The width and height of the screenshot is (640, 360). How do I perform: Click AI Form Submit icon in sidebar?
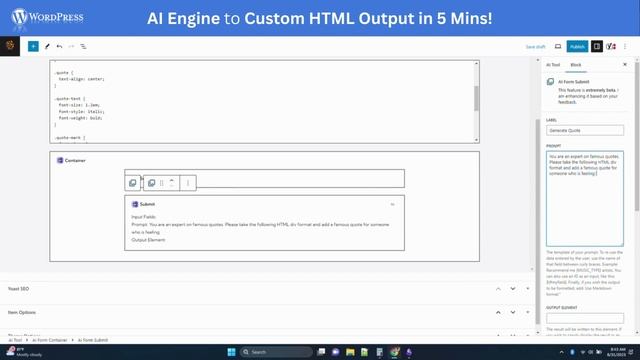(550, 82)
